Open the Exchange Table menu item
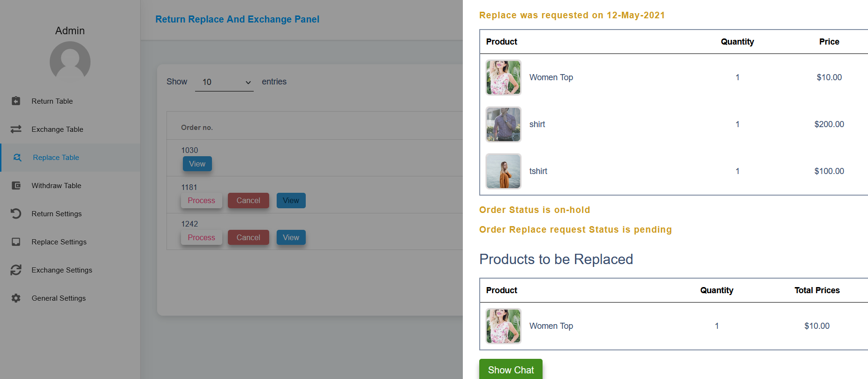Screen dimensions: 868x379 coord(57,129)
